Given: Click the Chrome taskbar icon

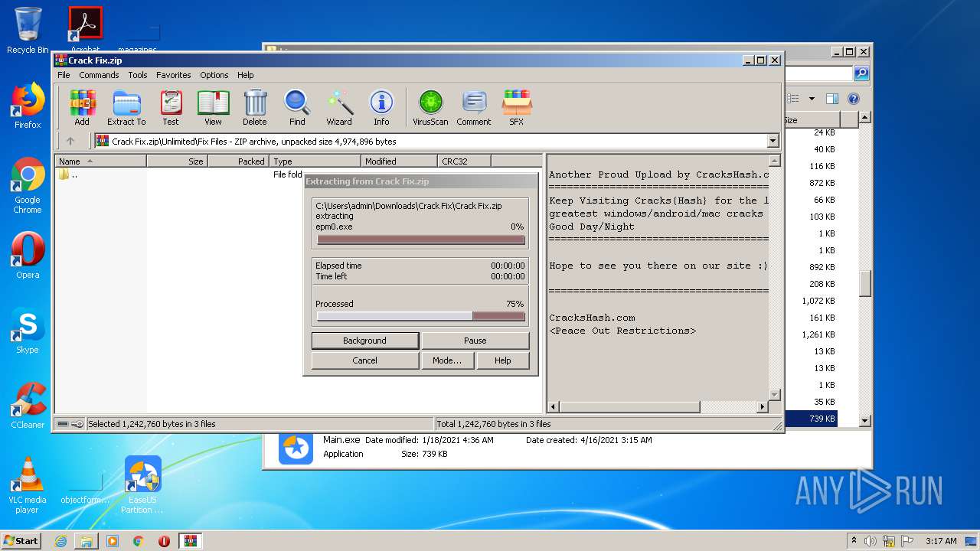Looking at the screenshot, I should (x=139, y=541).
